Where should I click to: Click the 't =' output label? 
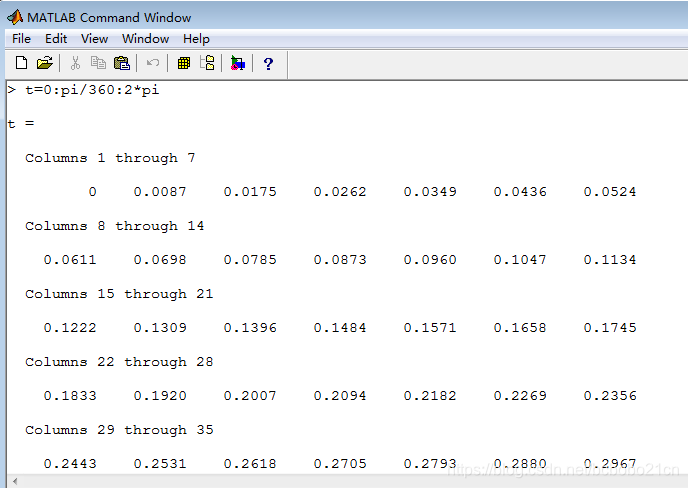coord(21,124)
